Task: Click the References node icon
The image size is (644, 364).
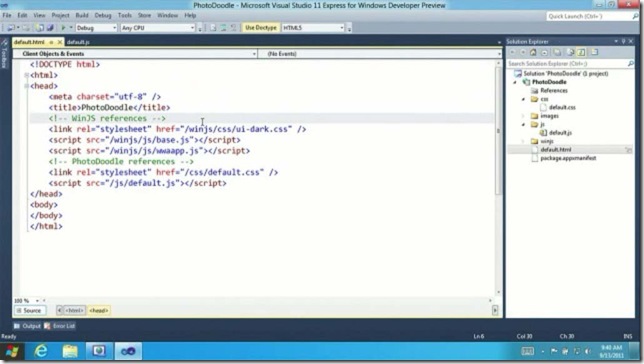Action: [x=535, y=90]
